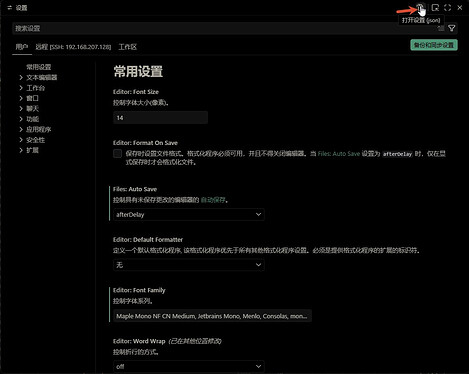Image resolution: width=469 pixels, height=374 pixels.
Task: Close the 设置 editor tab
Action: click(x=460, y=8)
